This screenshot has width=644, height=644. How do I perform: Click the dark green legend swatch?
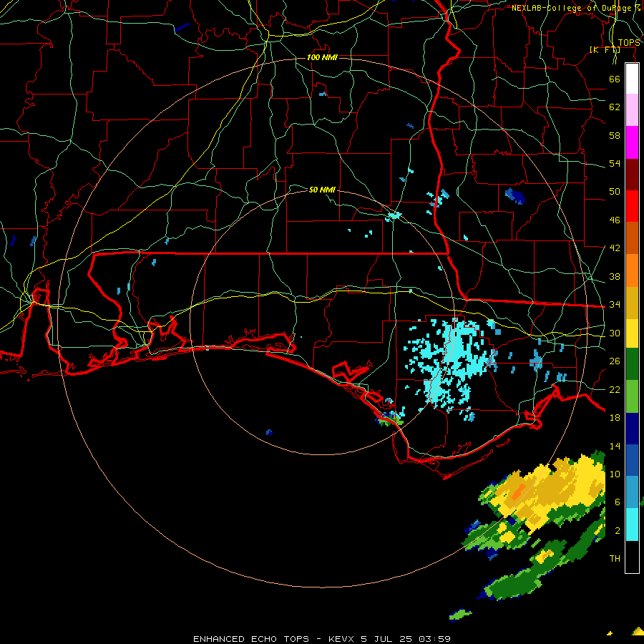click(x=632, y=364)
